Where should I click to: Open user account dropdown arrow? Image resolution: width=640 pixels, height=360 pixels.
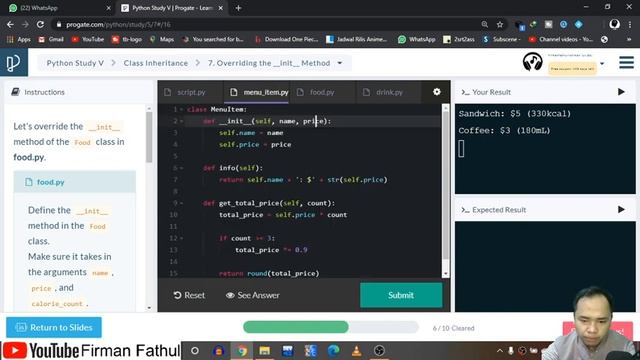tap(602, 64)
